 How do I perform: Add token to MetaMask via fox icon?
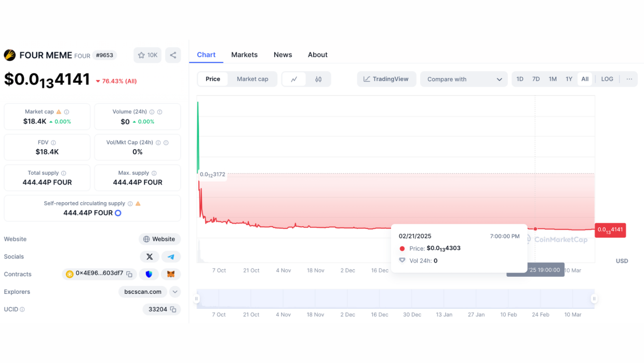tap(170, 274)
